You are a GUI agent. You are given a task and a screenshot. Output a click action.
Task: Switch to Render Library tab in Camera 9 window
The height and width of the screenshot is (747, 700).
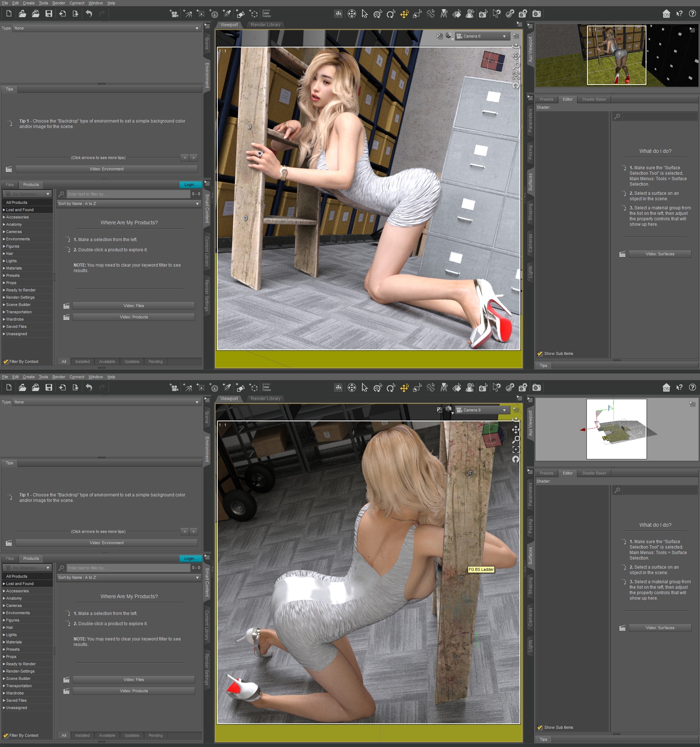265,399
